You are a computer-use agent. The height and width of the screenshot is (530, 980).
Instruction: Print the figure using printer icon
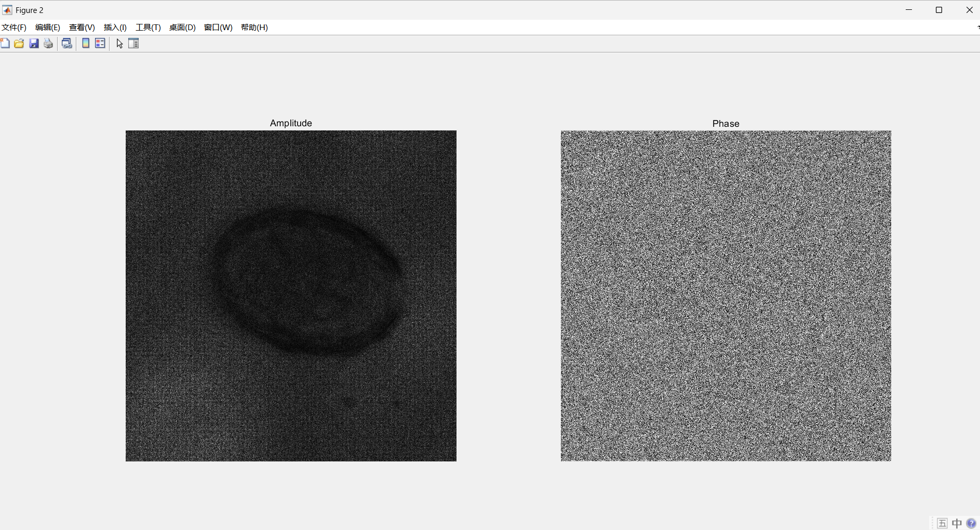click(48, 44)
